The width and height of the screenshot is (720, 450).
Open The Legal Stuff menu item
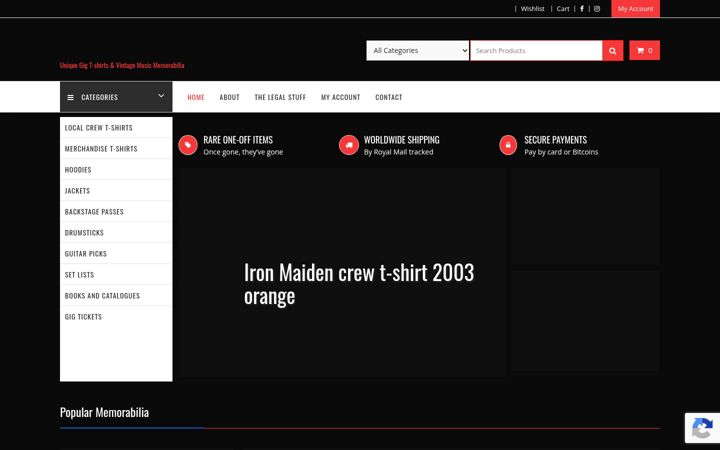coord(280,97)
